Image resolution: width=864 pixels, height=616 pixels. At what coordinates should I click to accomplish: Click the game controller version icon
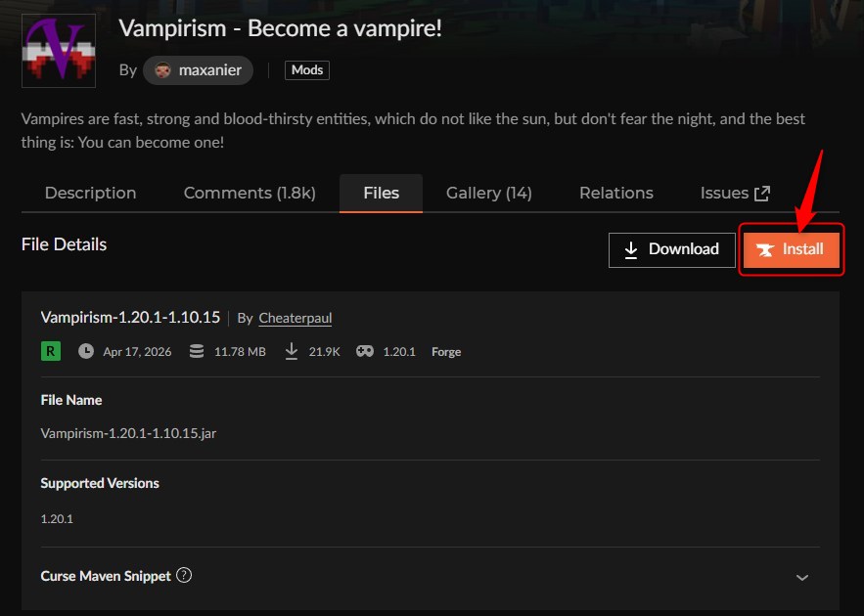[x=365, y=351]
